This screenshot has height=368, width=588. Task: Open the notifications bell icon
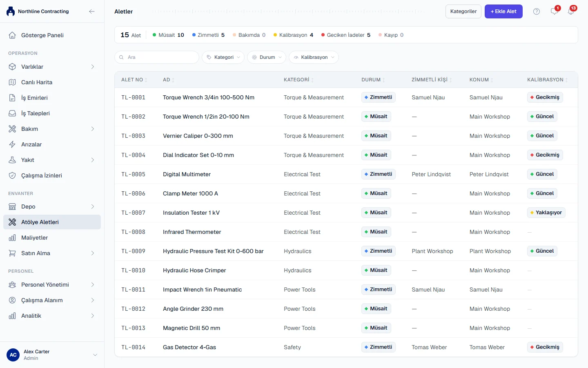point(571,11)
